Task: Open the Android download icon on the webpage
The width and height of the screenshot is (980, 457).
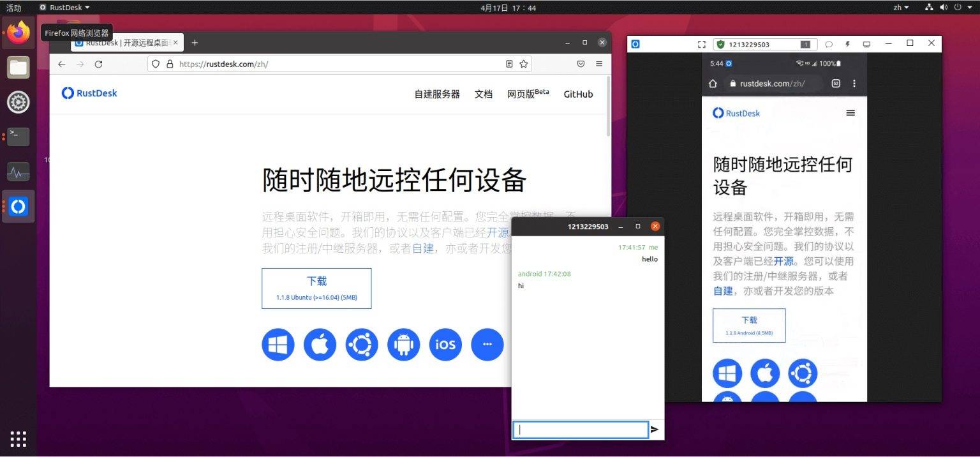Action: click(403, 345)
